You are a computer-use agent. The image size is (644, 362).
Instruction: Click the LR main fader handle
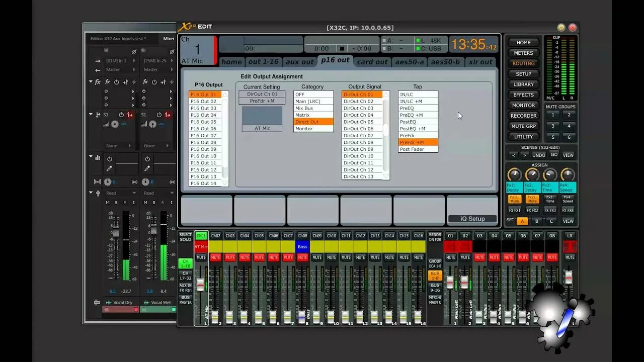569,278
